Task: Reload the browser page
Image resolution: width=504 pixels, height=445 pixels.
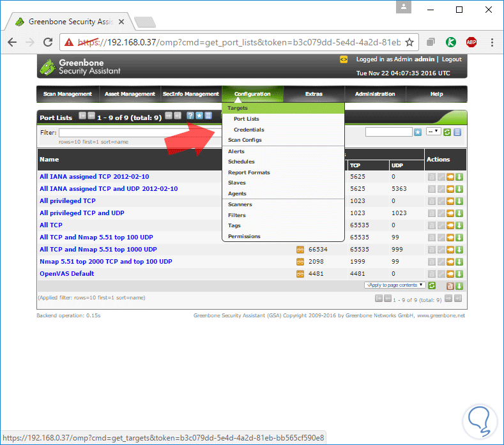Action: (x=48, y=42)
